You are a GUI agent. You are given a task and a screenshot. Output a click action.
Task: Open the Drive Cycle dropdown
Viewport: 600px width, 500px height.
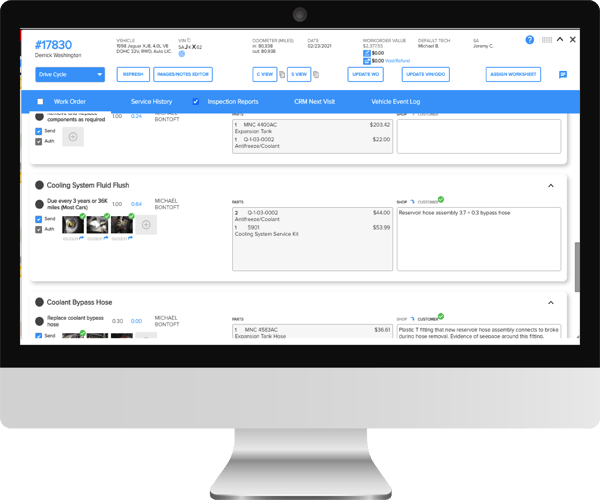[70, 75]
